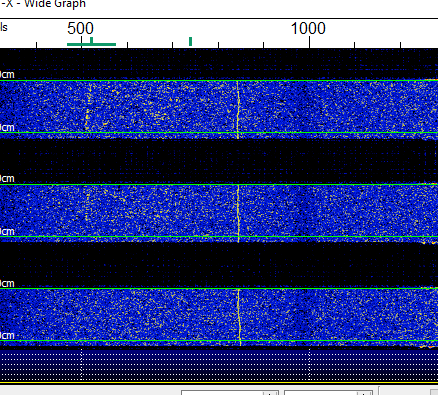Click the bright vertical signal trace in the middle waterfall band
This screenshot has width=438, height=395.
pyautogui.click(x=238, y=213)
